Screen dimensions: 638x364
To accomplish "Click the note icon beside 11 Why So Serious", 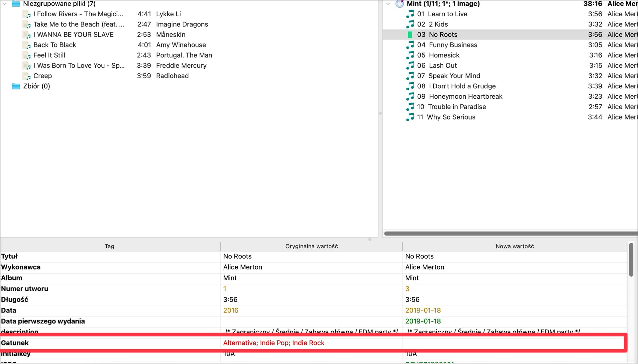I will [x=410, y=117].
